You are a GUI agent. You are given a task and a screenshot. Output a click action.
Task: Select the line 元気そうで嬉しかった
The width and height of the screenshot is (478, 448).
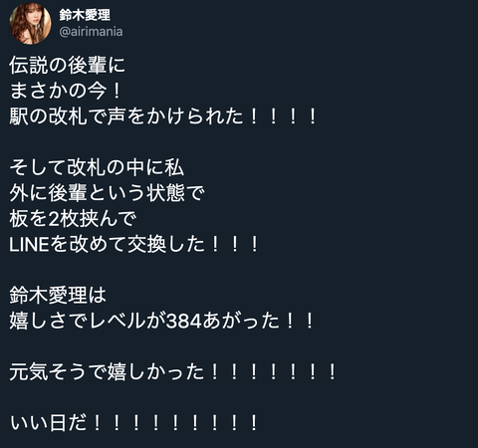click(x=107, y=372)
